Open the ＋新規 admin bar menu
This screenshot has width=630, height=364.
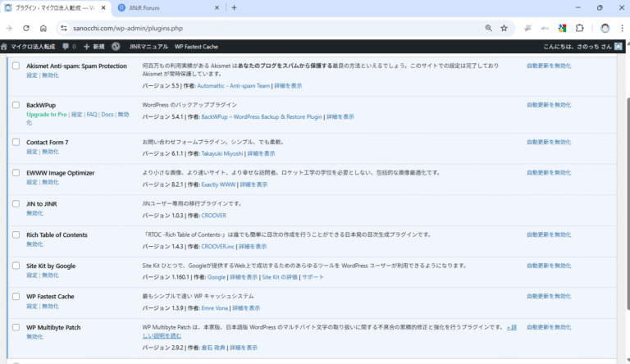[94, 47]
